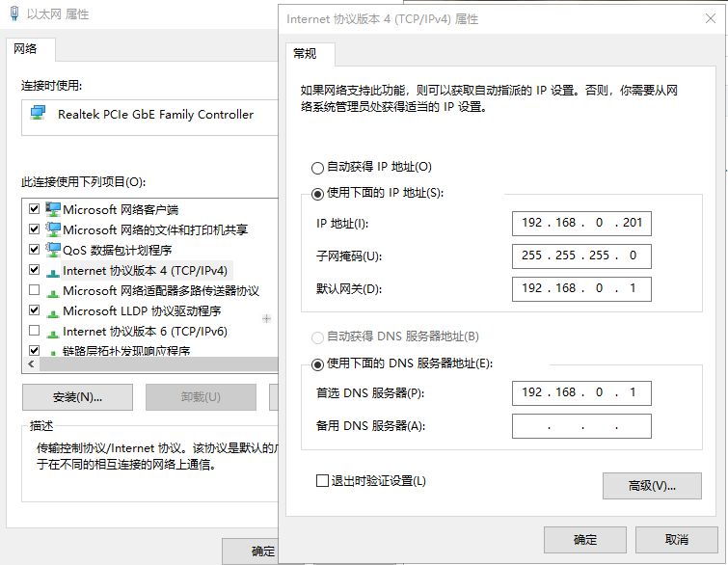Click the 备用 DNS 服务器 input field
728x565 pixels.
[x=581, y=426]
